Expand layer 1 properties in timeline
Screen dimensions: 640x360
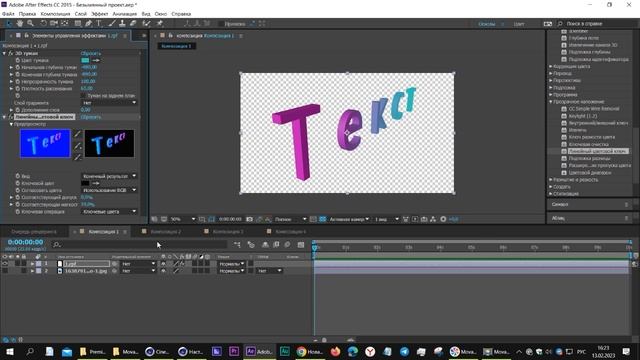[32, 264]
